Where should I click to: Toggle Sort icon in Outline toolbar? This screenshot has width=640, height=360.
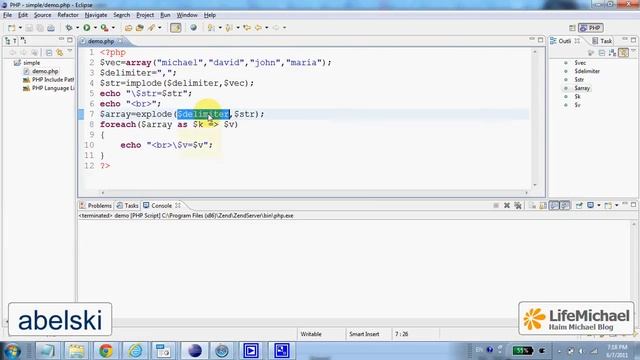coord(612,53)
